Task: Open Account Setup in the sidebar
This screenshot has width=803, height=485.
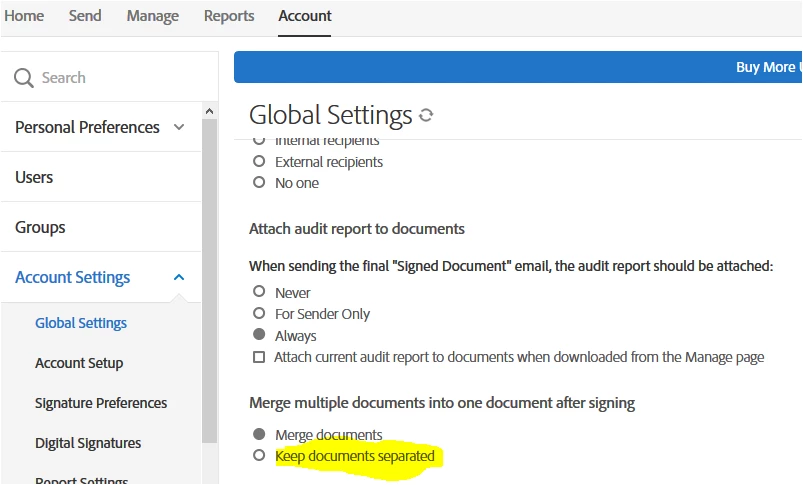Action: tap(79, 363)
